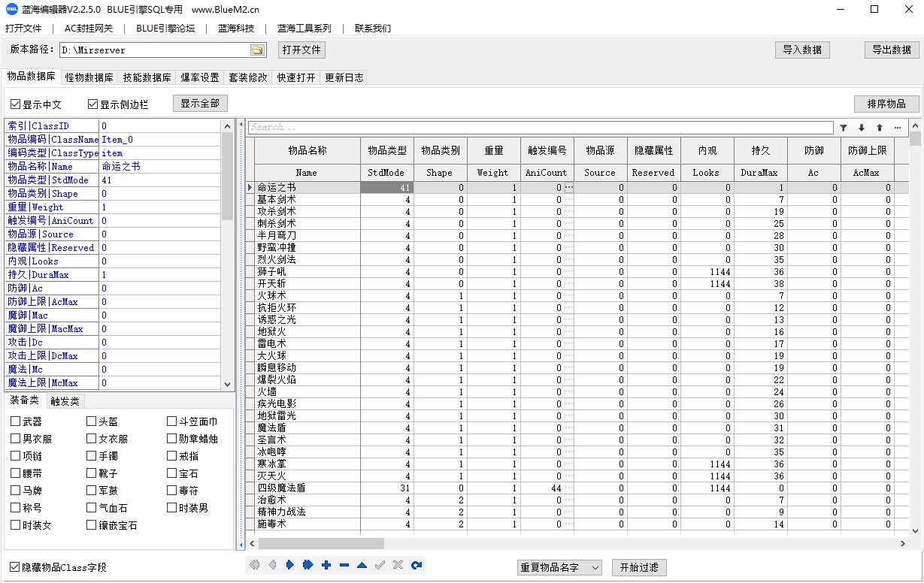Click the Search field above the grid

(541, 128)
